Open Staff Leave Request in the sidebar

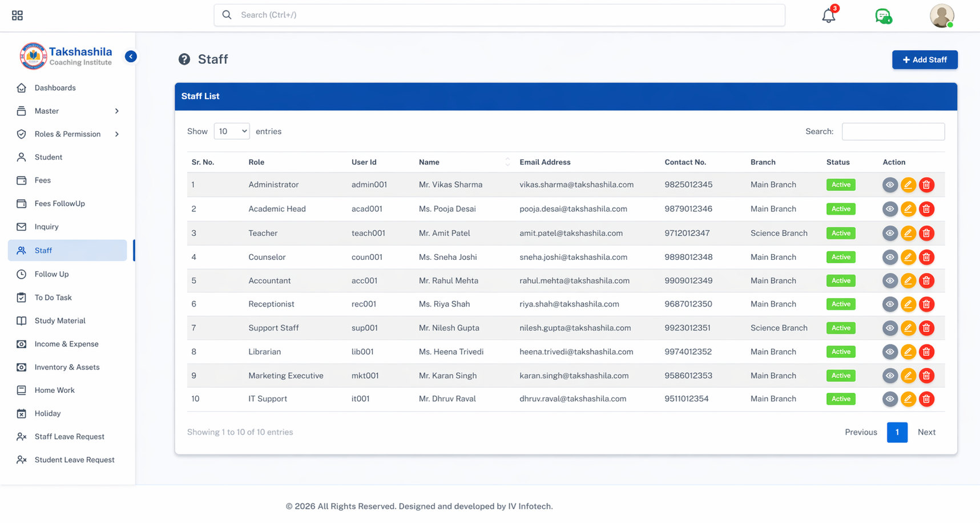69,437
